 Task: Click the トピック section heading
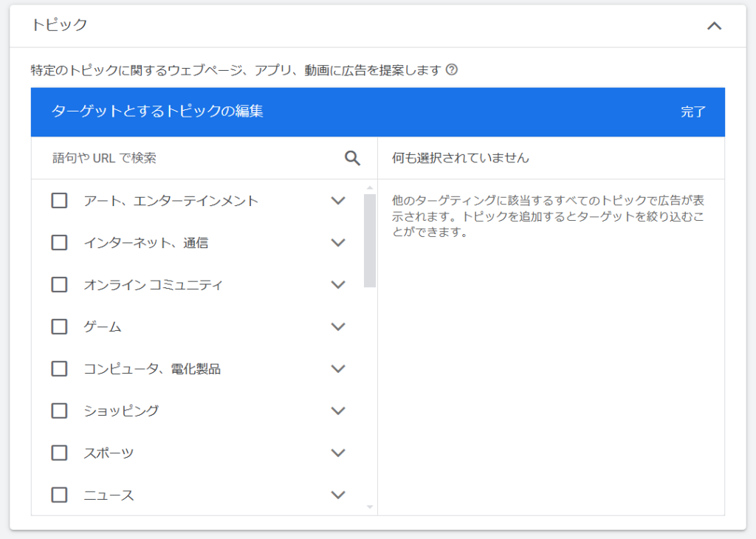59,24
